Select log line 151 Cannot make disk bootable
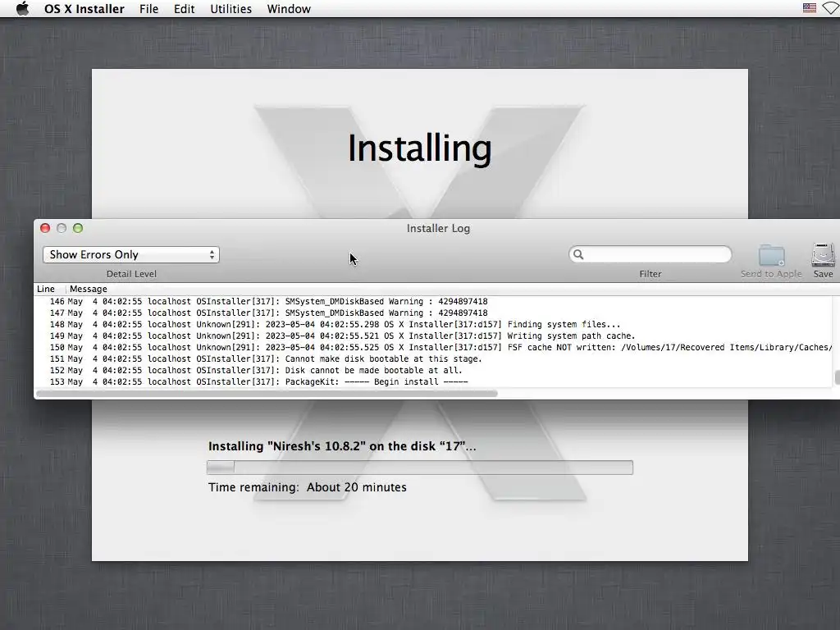Screen dimensions: 840x630 coord(434,359)
